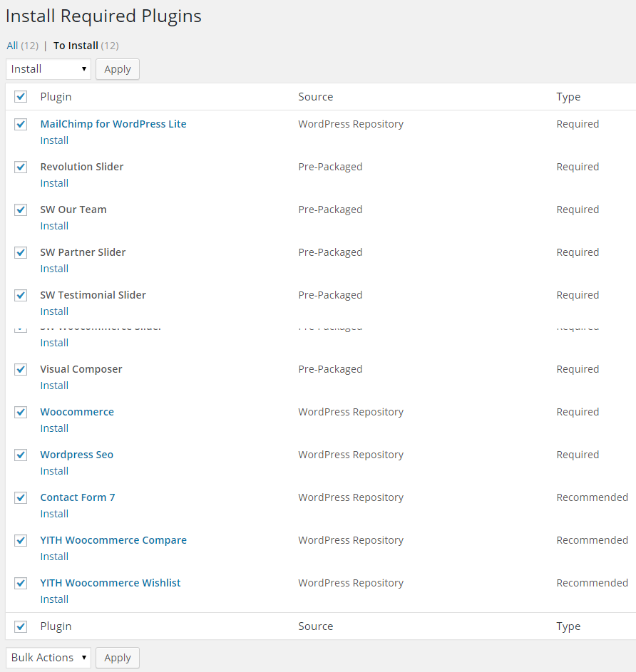Toggle the select-all checkbox in the bottom footer
Image resolution: width=636 pixels, height=672 pixels.
(21, 626)
